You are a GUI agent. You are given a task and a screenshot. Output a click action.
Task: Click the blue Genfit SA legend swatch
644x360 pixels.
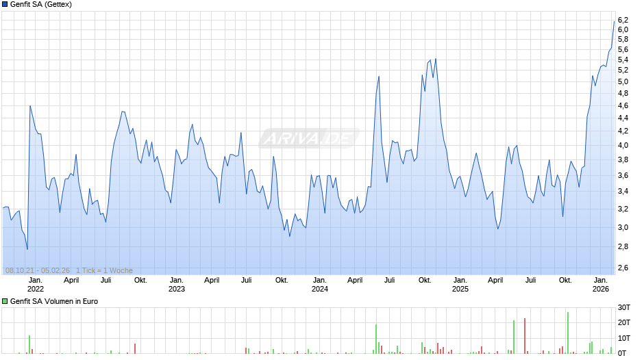click(5, 5)
